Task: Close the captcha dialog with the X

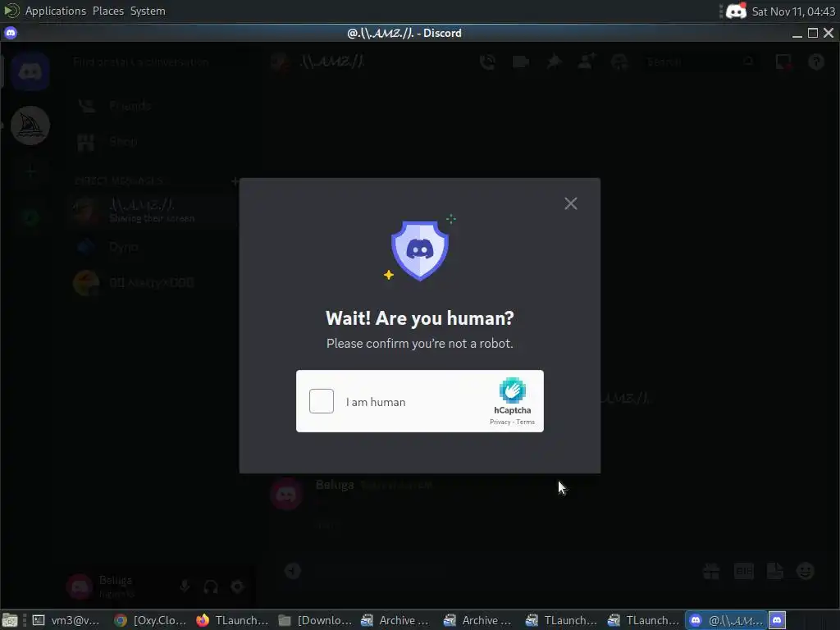Action: coord(571,203)
